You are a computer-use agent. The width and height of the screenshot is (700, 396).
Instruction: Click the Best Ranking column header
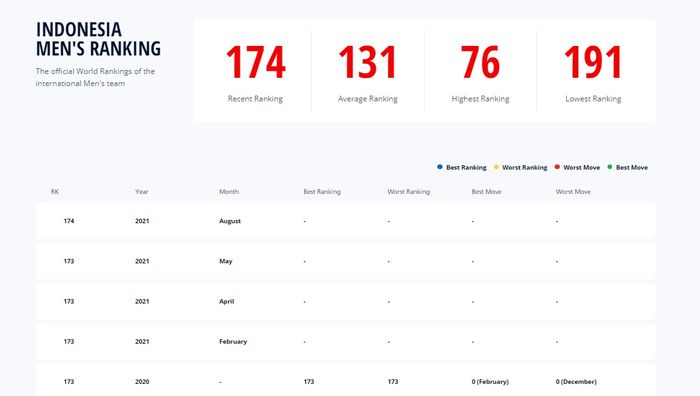[x=322, y=192]
